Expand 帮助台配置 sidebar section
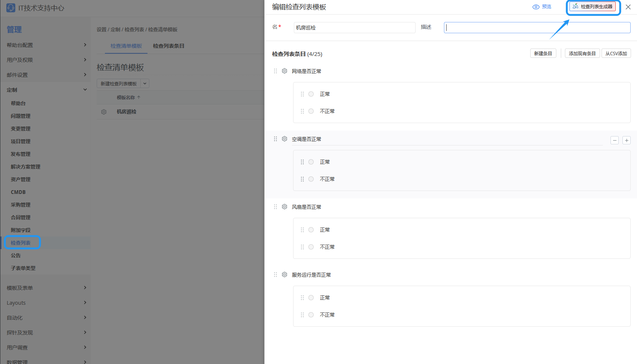Screen dimensions: 637x364 pyautogui.click(x=85, y=45)
